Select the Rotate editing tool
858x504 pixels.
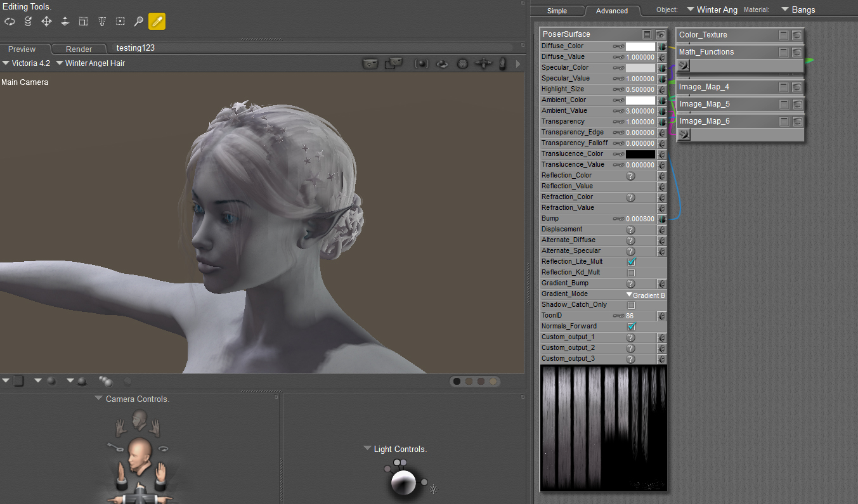pos(10,22)
